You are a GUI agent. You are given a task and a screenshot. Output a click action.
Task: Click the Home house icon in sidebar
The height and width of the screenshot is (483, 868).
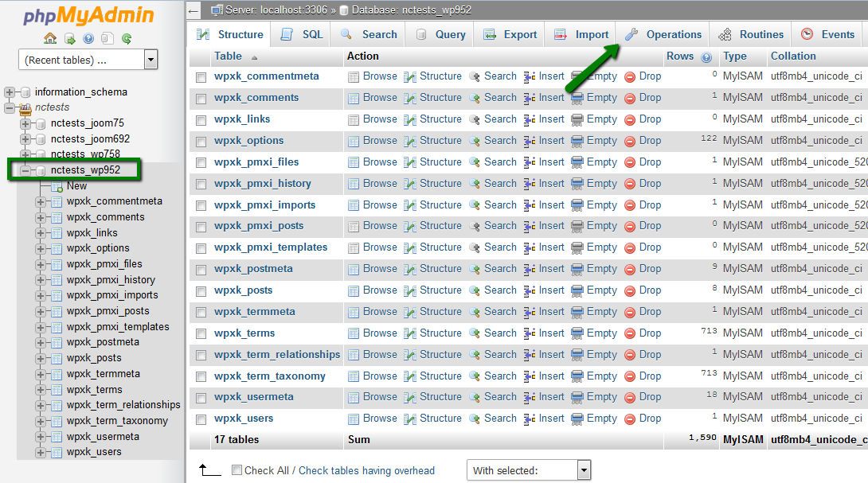click(x=50, y=38)
